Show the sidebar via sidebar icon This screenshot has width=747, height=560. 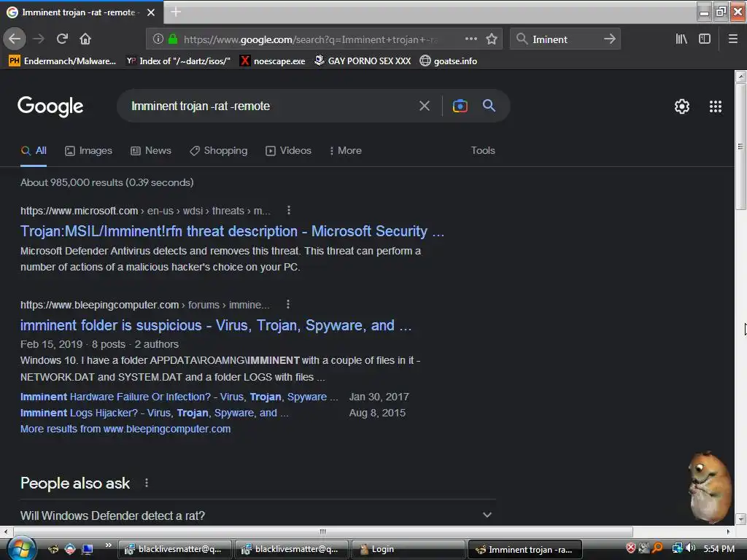[705, 39]
